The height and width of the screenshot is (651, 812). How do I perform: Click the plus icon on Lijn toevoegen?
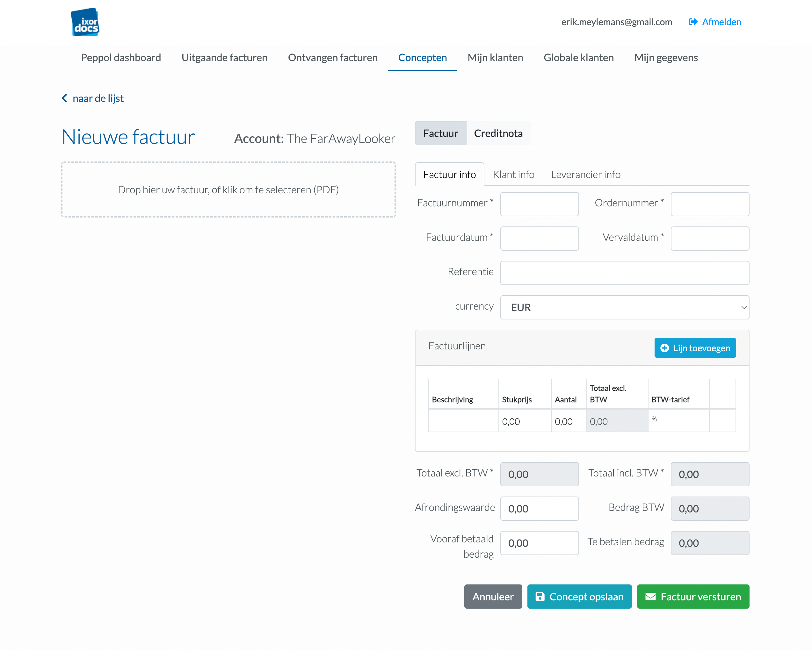[665, 348]
